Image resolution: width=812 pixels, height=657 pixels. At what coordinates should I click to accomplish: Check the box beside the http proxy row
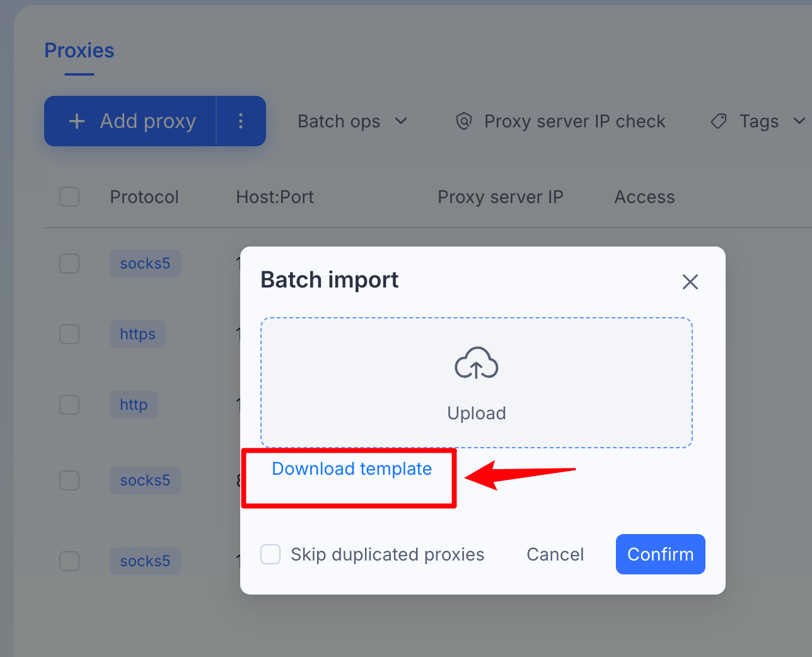69,405
